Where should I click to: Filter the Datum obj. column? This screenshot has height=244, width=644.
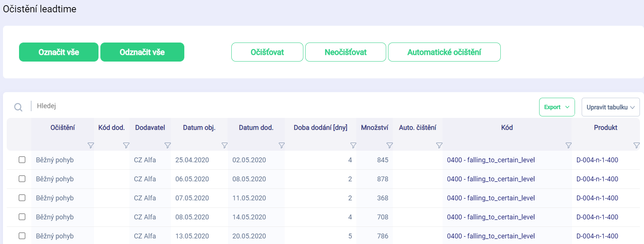click(224, 146)
